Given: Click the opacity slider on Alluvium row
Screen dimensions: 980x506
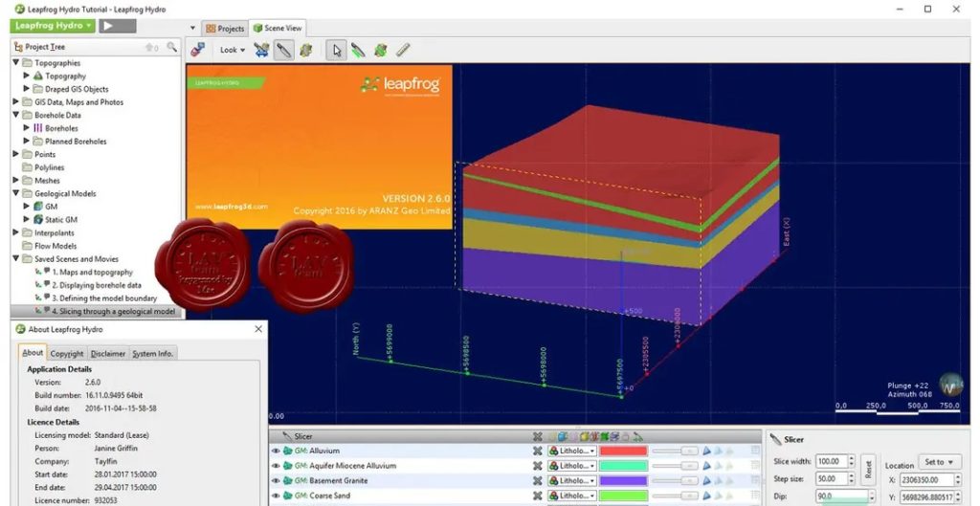Looking at the screenshot, I should (x=676, y=451).
